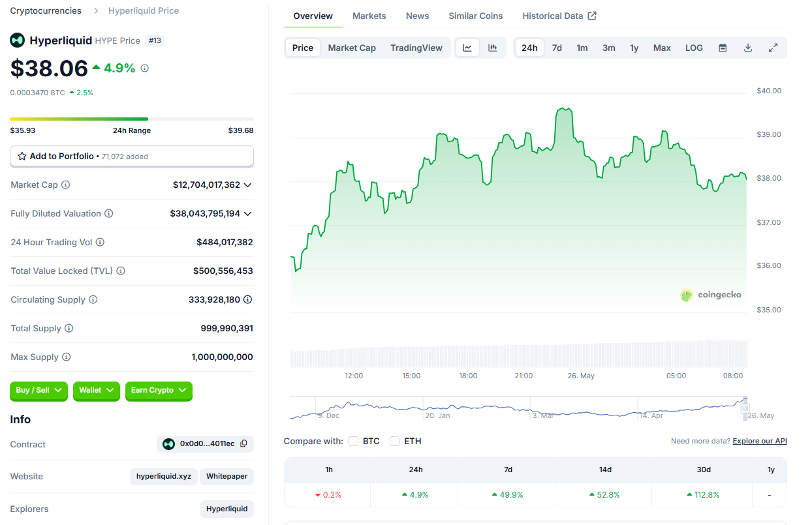Switch chart to TradingView mode
Viewport: 812px width, 525px height.
(416, 48)
